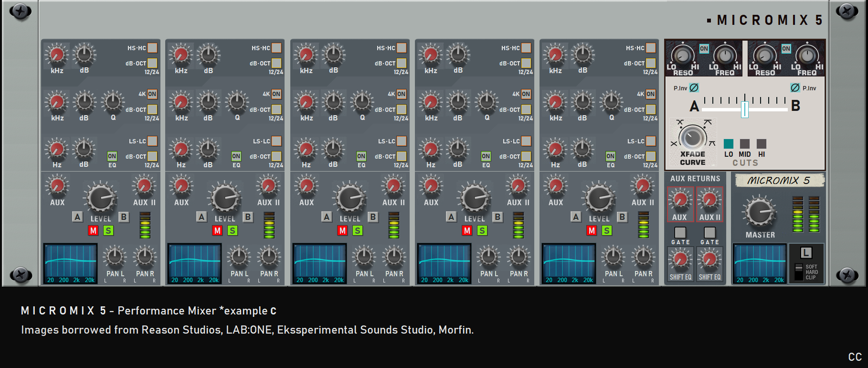868x368 pixels.
Task: Assign the third channel to crossfader side A
Action: pyautogui.click(x=327, y=216)
